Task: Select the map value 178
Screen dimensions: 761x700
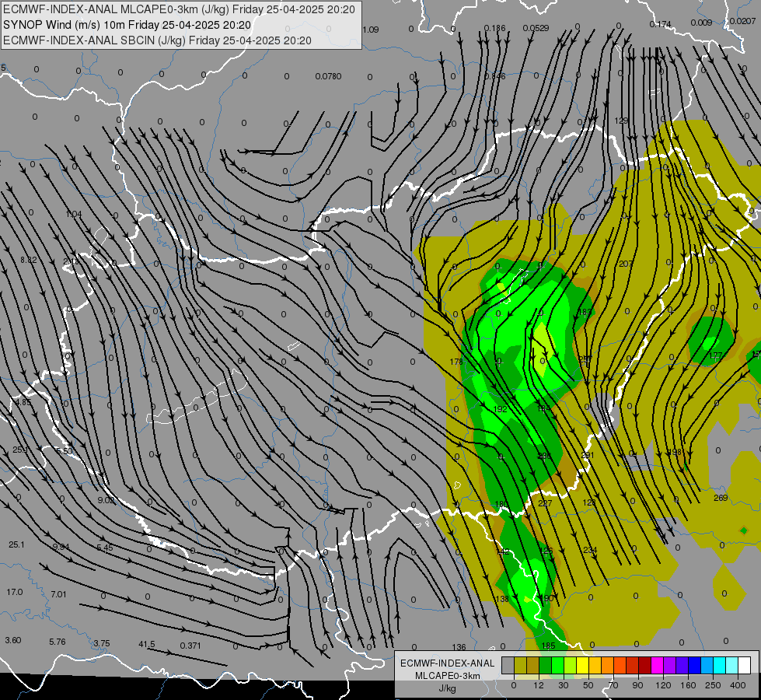Action: 456,362
